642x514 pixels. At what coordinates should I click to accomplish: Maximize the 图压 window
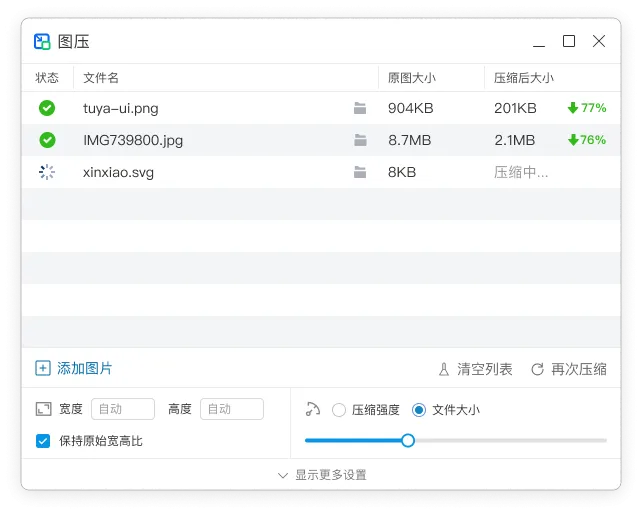tap(569, 41)
